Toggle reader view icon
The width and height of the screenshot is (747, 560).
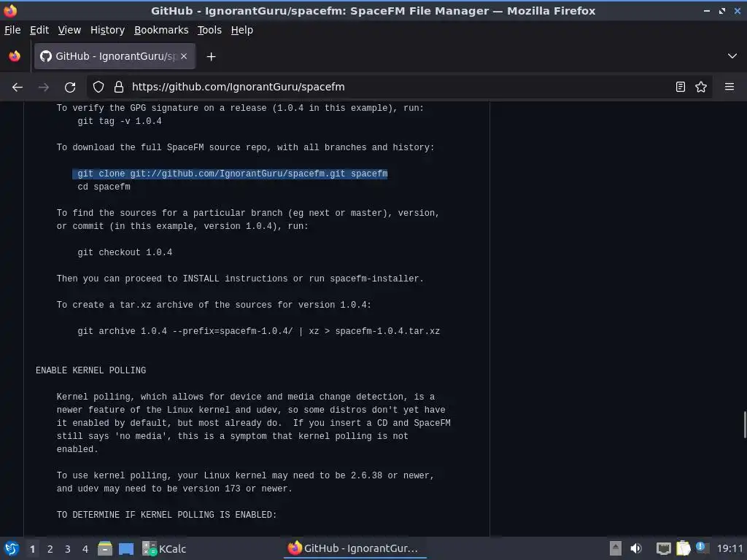tap(681, 87)
